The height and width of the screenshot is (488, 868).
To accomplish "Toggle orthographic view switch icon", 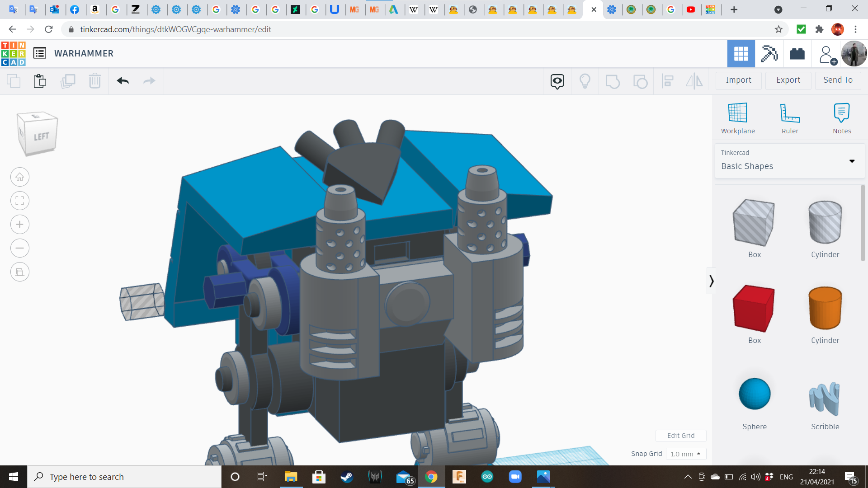I will [20, 272].
